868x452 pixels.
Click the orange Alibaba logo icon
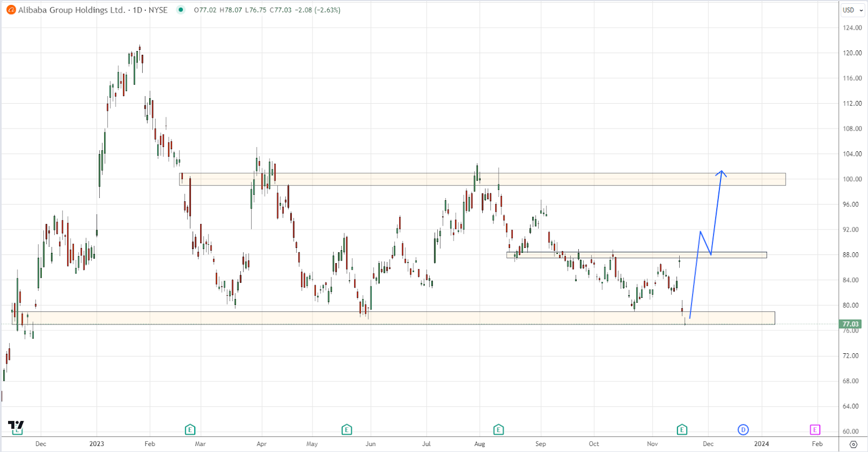click(11, 10)
